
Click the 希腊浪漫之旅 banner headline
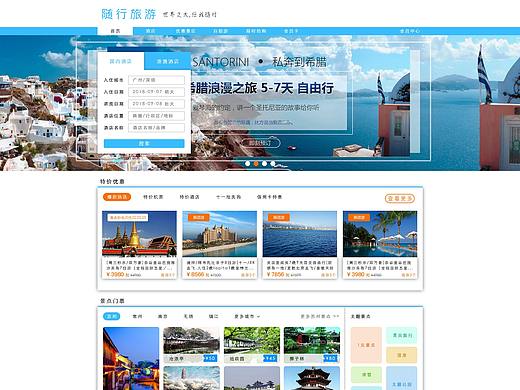(x=262, y=88)
